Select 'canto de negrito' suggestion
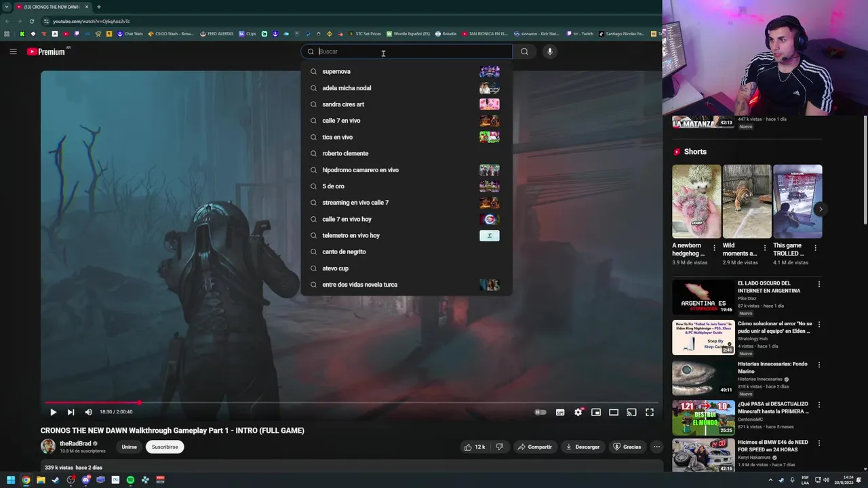Image resolution: width=868 pixels, height=488 pixels. tap(406, 251)
